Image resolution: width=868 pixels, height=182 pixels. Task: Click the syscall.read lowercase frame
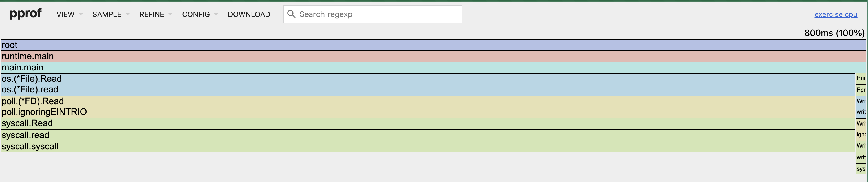pos(428,135)
